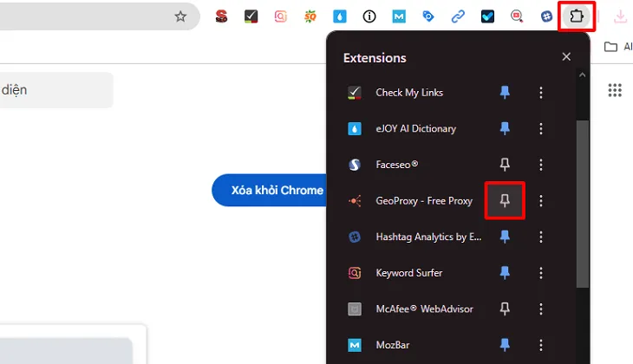The height and width of the screenshot is (364, 633).
Task: Activate MozBar from the toolbar
Action: pyautogui.click(x=399, y=16)
